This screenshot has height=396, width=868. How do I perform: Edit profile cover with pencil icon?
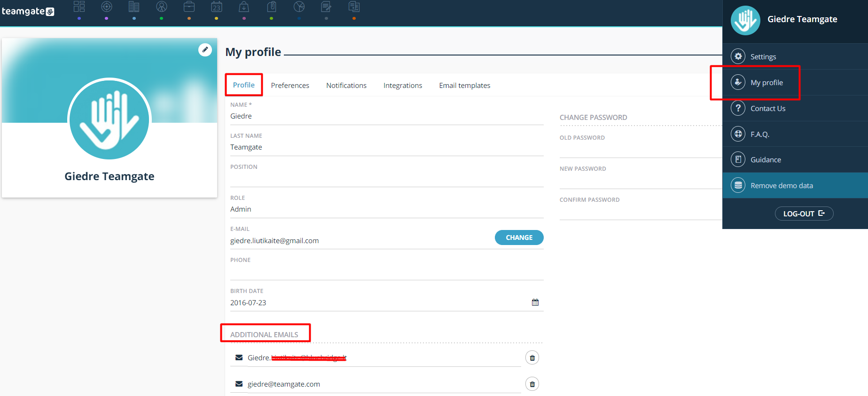click(205, 50)
